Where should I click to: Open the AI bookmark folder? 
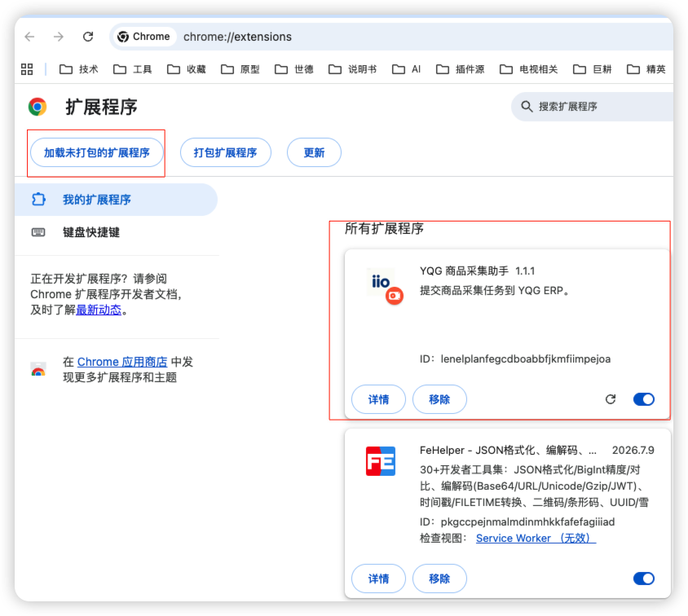click(x=406, y=69)
